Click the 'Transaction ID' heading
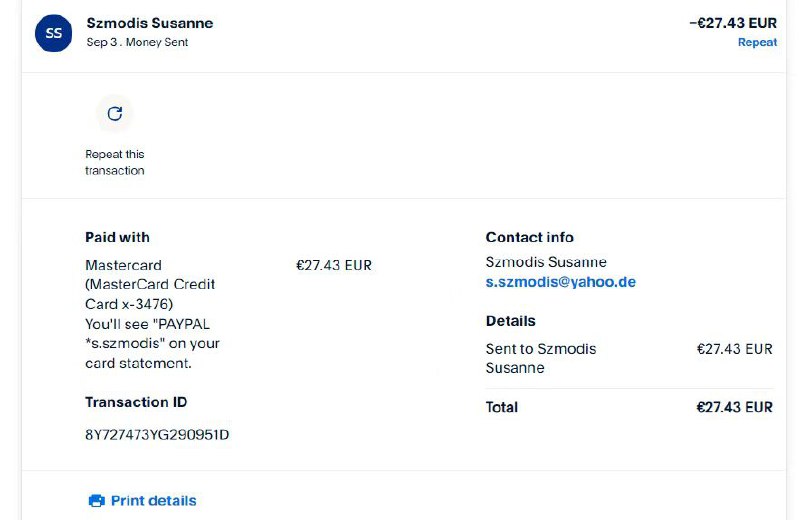This screenshot has width=800, height=520. point(136,402)
